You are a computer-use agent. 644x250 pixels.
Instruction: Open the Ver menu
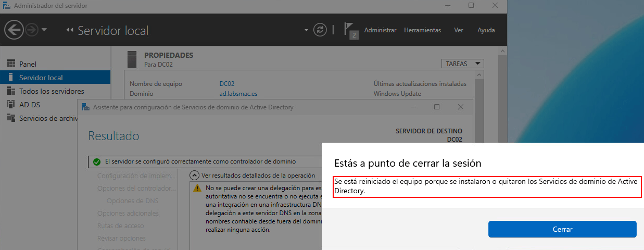[458, 30]
